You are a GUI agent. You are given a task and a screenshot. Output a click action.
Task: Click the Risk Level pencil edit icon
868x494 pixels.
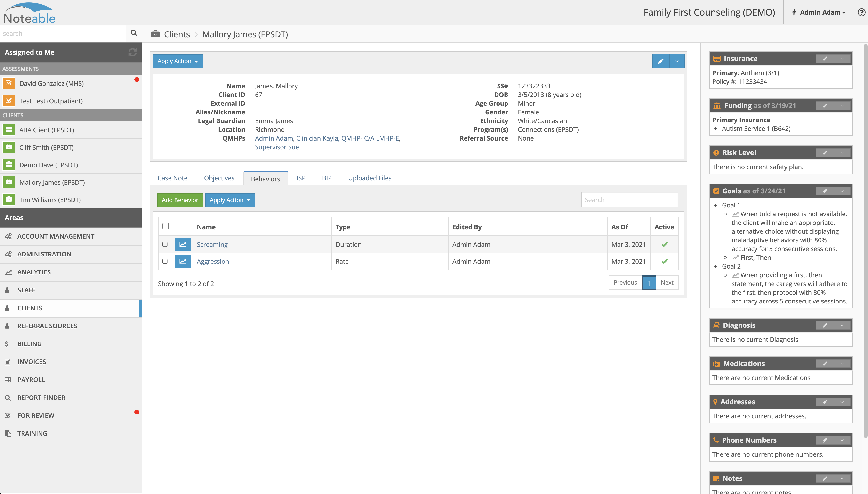click(x=825, y=153)
